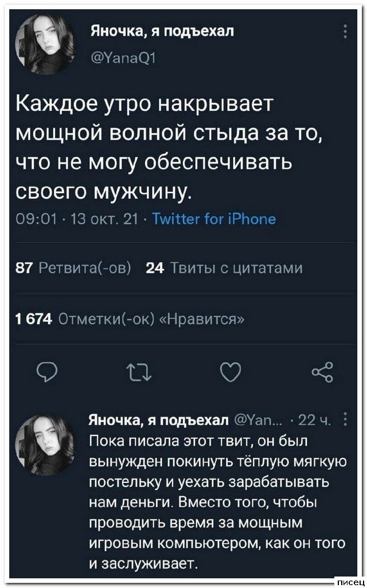Click the author name on the reply tweet
Image resolution: width=367 pixels, height=588 pixels.
(158, 422)
